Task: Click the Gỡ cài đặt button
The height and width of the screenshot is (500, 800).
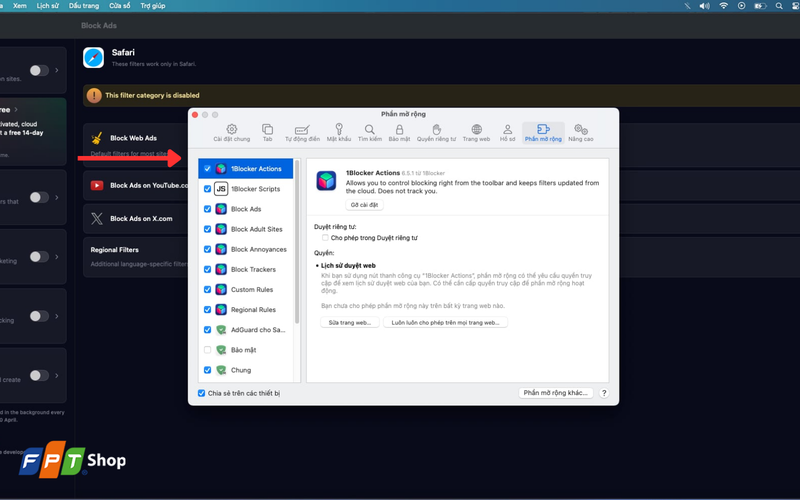Action: (364, 205)
